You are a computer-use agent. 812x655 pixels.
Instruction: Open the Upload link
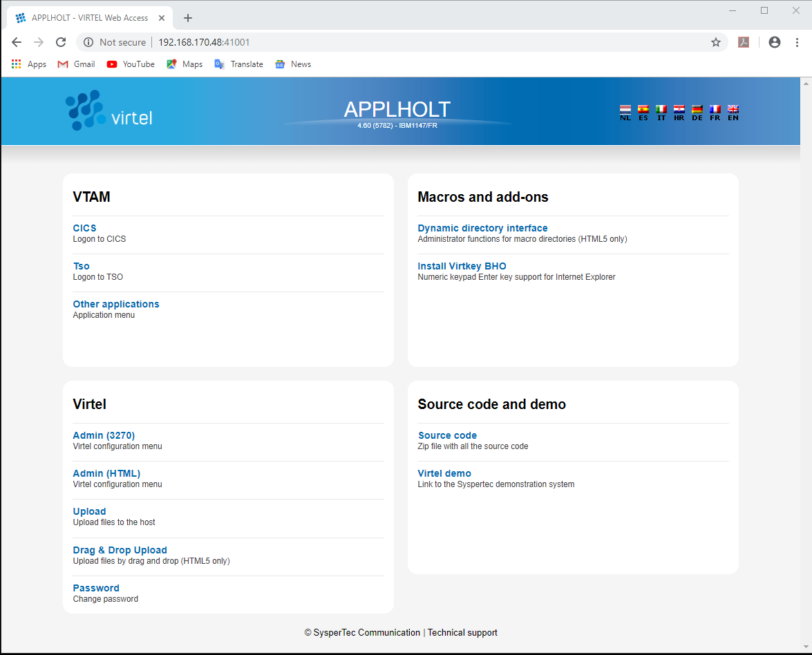(90, 511)
